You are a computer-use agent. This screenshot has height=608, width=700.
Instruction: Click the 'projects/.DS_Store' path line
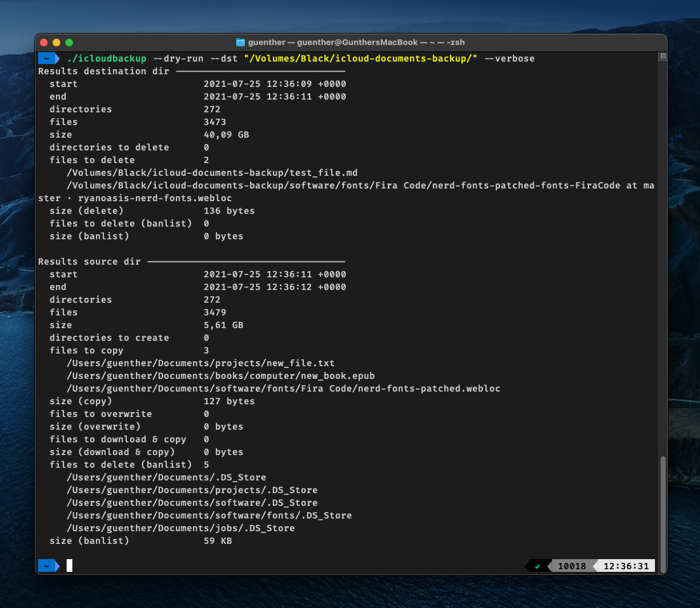[x=192, y=490]
